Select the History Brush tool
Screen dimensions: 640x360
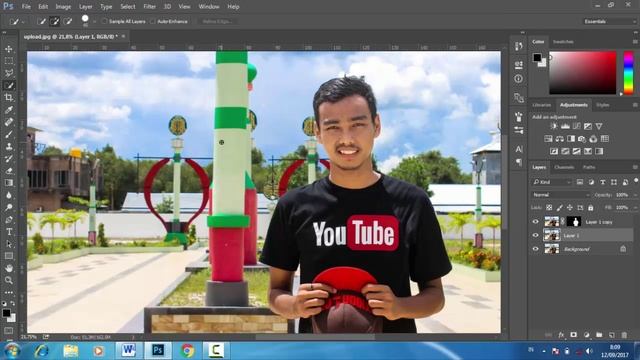pyautogui.click(x=9, y=158)
